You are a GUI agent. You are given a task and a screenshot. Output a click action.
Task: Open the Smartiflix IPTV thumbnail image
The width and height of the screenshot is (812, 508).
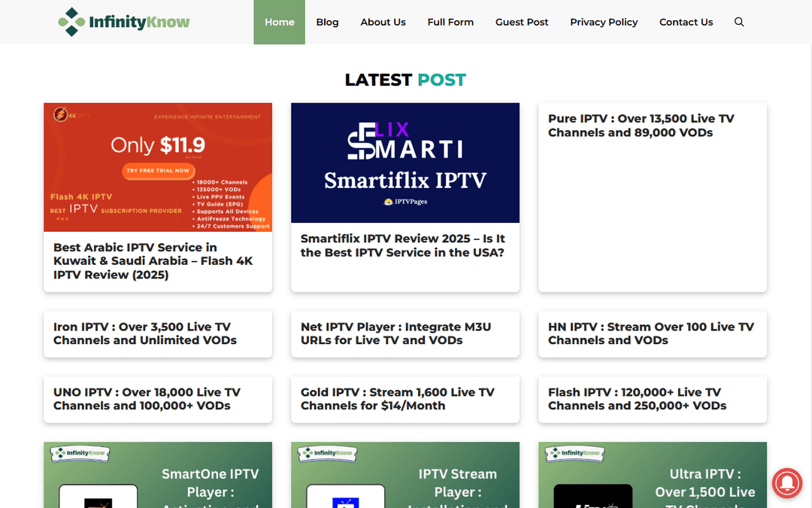405,163
